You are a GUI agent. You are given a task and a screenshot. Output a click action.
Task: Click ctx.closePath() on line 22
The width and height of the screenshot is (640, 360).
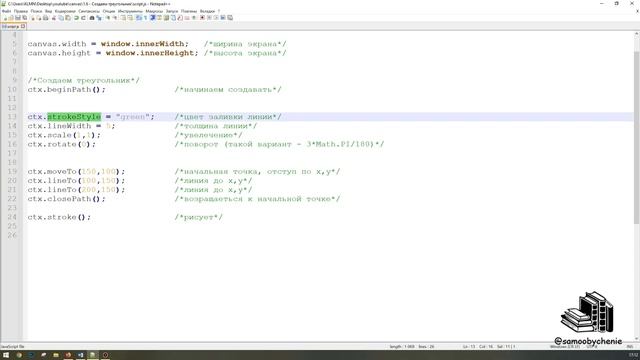tap(67, 199)
